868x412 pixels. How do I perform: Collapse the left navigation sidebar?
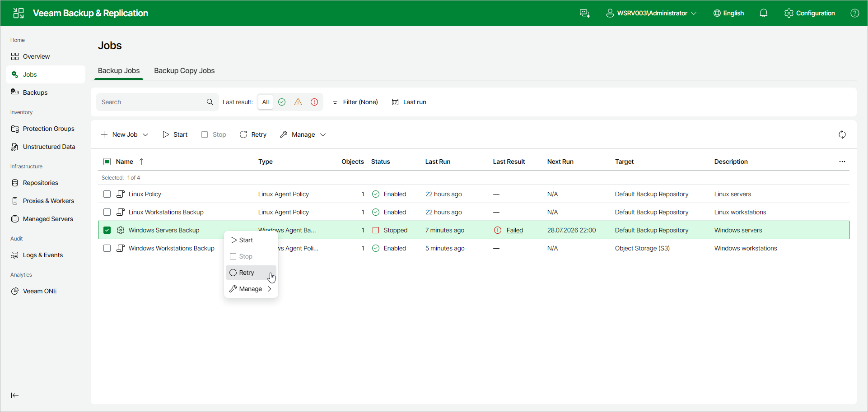(x=15, y=395)
